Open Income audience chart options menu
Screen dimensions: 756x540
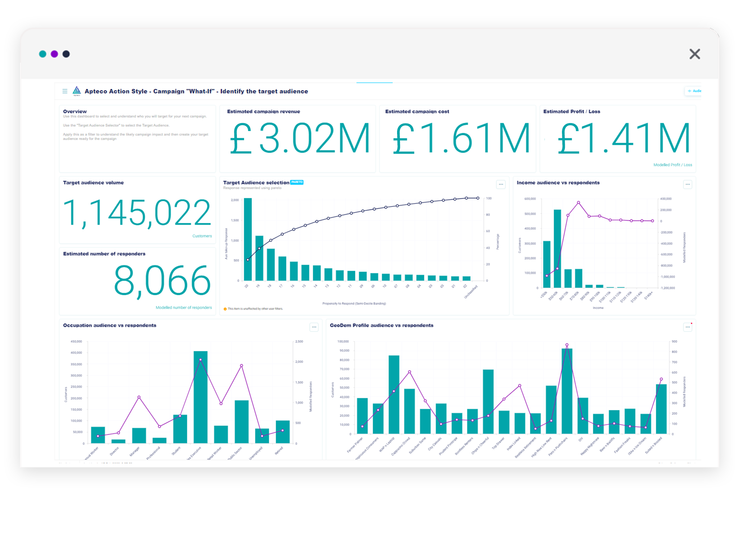687,184
